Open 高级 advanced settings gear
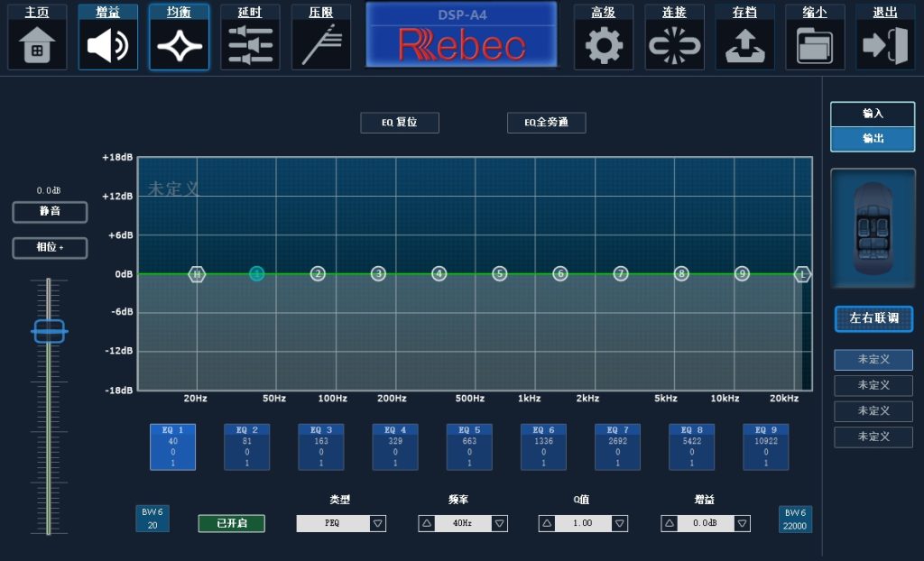 coord(604,37)
